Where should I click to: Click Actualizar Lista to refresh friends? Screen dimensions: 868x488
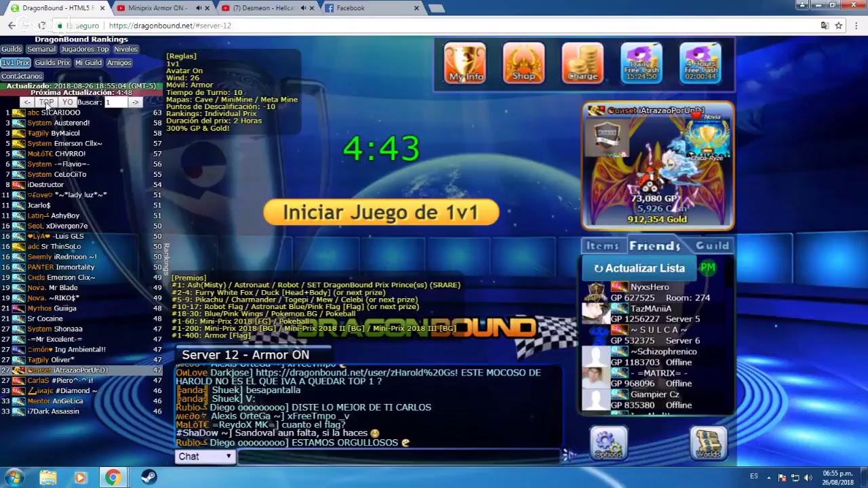tap(638, 268)
